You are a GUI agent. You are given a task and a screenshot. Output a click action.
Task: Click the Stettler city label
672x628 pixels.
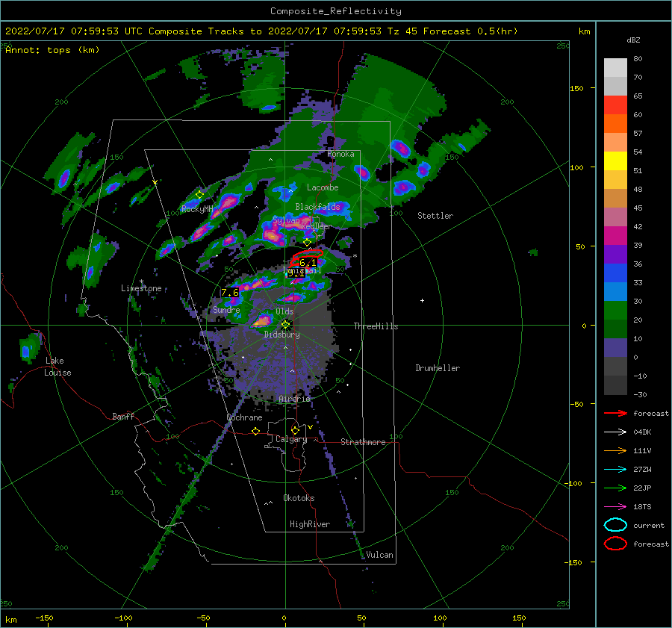(435, 216)
